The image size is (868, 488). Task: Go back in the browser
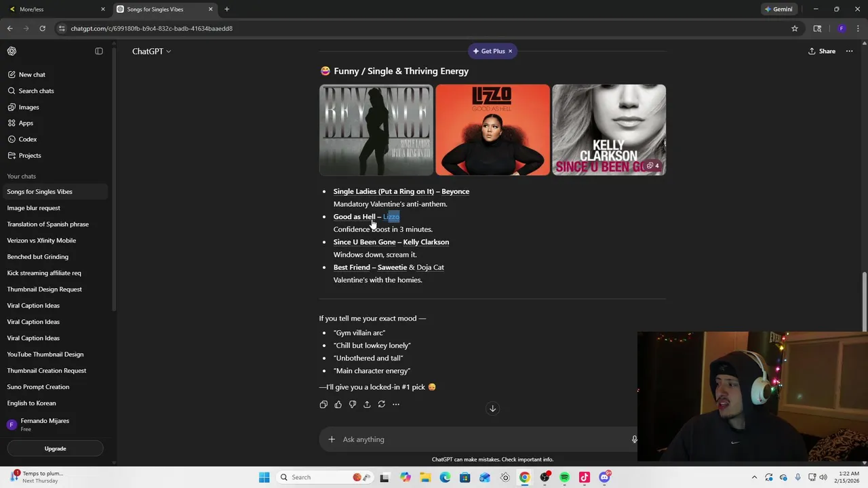click(x=9, y=28)
